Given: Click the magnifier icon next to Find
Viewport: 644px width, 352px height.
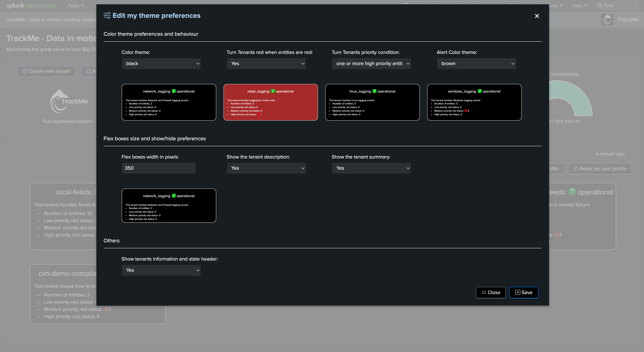Looking at the screenshot, I should pos(600,5).
